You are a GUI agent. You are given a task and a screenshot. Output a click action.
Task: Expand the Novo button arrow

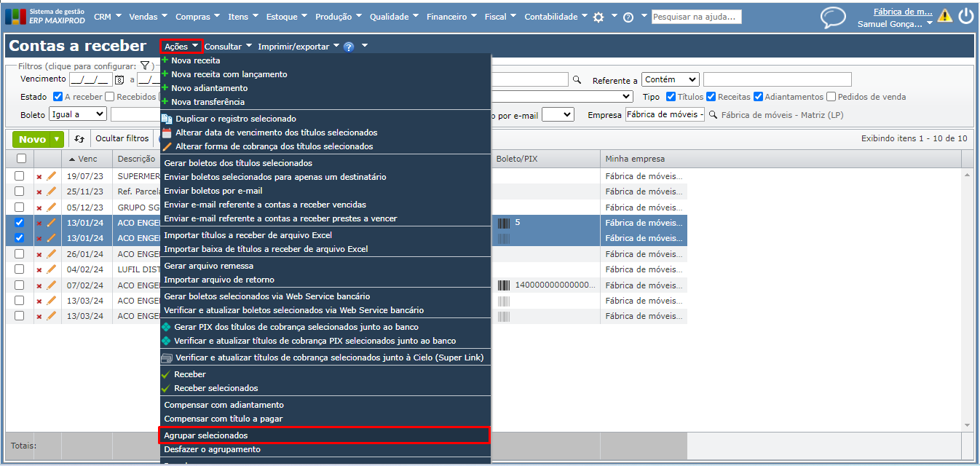(58, 139)
